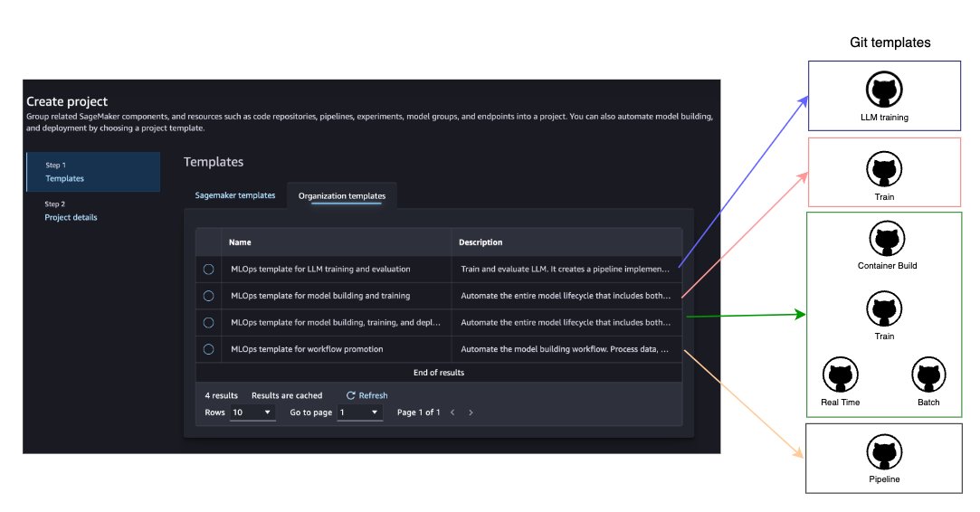Open the Go to page dropdown
Screen dimensions: 980x512
click(x=360, y=412)
